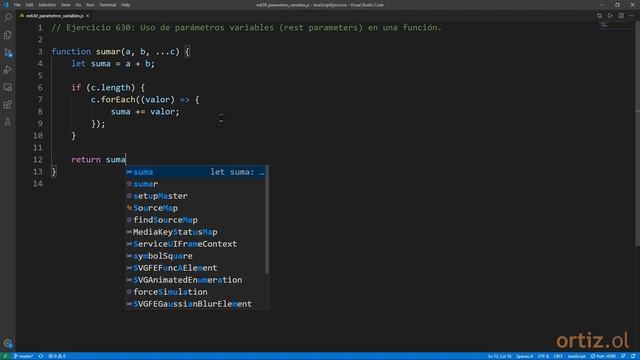This screenshot has width=640, height=360.
Task: Select 'symbolSquare' autocomplete suggestion
Action: 196,256
